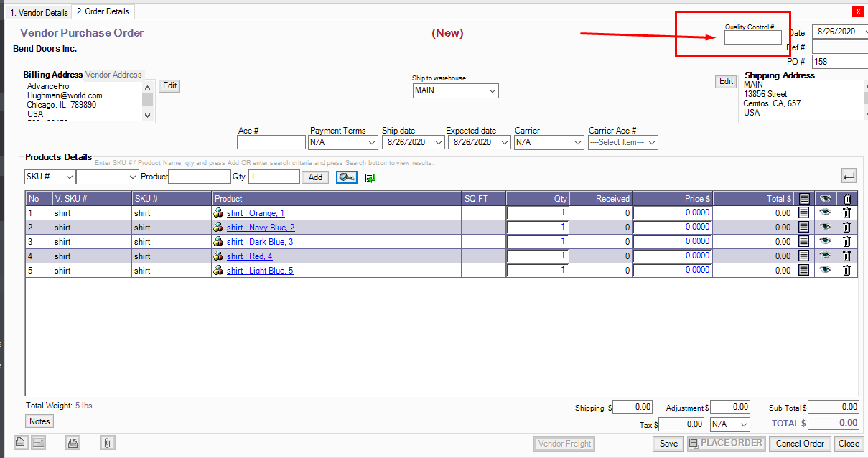Open the shirt : Orange, 1 product link
The height and width of the screenshot is (458, 868).
coord(256,213)
